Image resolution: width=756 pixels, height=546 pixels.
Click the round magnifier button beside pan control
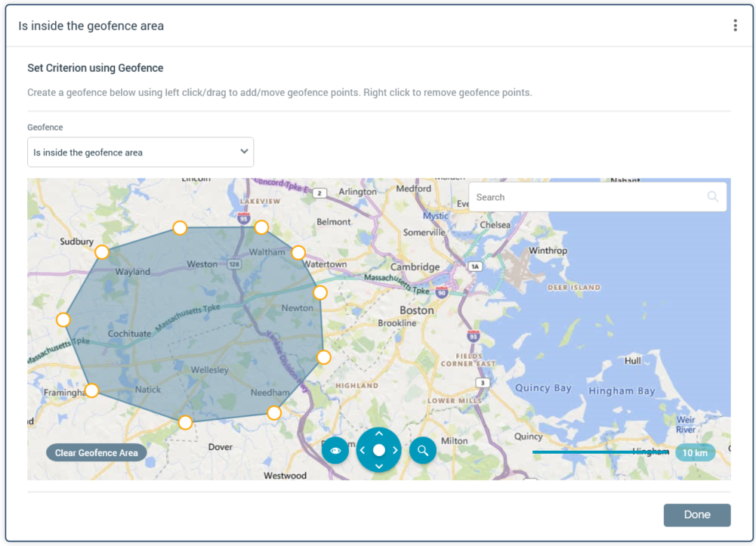tap(423, 451)
